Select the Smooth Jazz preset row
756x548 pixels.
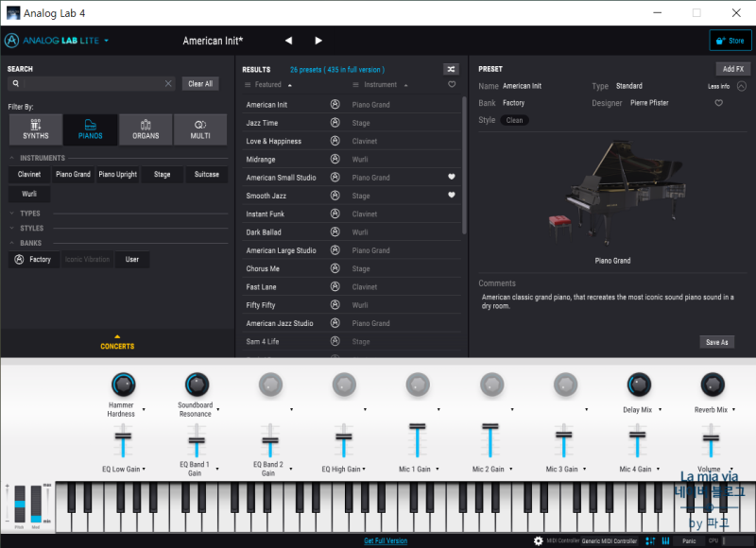point(351,196)
